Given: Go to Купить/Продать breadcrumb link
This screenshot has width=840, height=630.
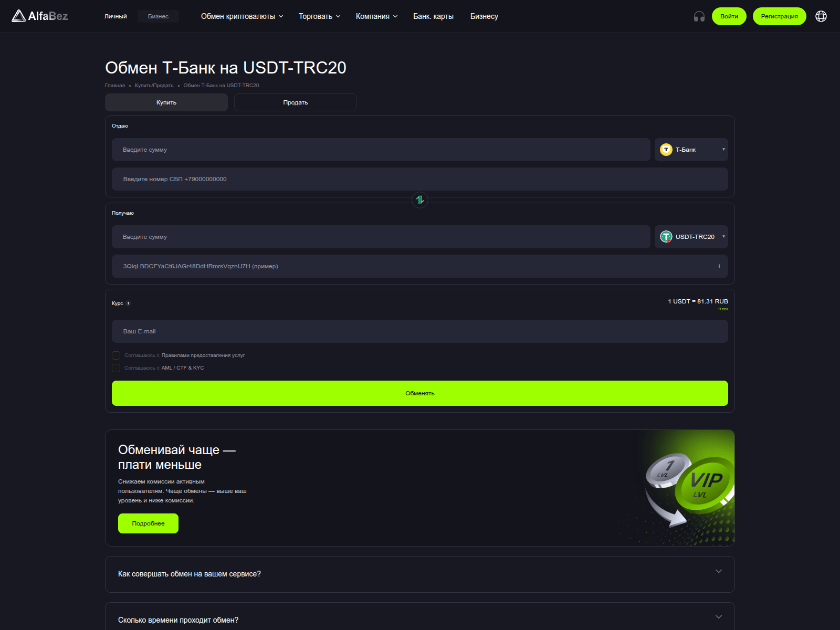Looking at the screenshot, I should [x=154, y=86].
